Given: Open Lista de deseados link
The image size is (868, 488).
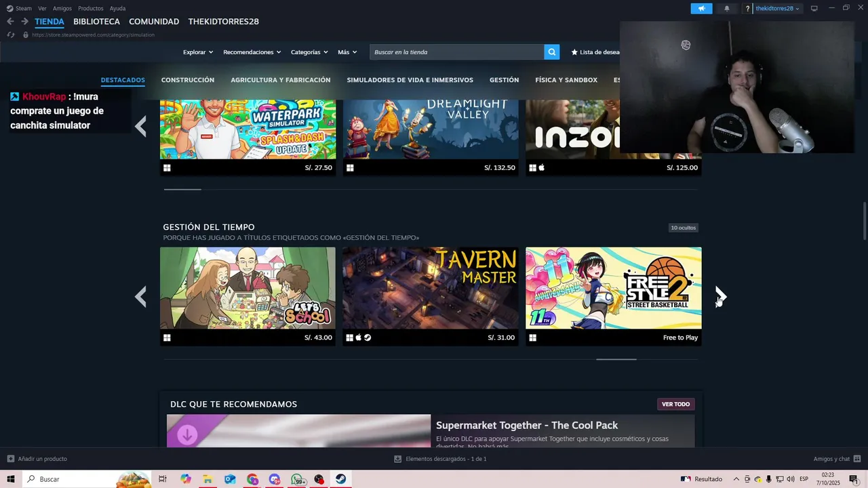Looking at the screenshot, I should [595, 52].
